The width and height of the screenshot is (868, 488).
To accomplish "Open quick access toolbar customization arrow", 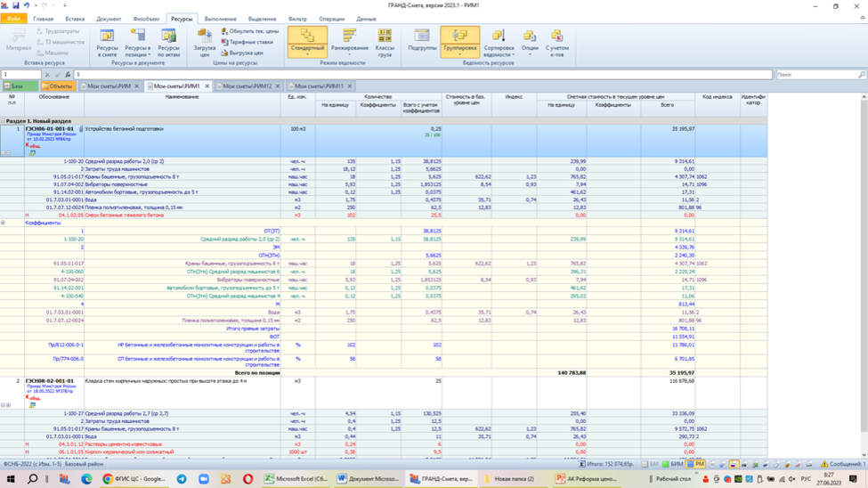I will (65, 5).
